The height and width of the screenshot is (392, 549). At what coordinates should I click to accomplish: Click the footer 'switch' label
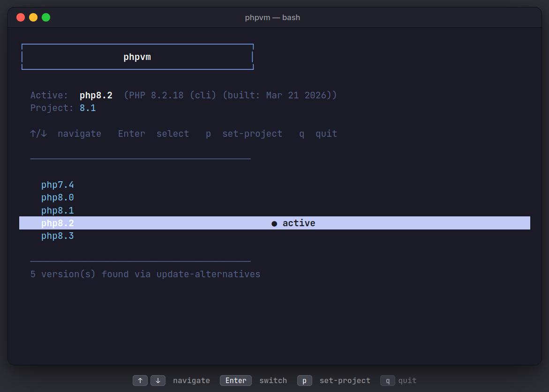coord(273,380)
